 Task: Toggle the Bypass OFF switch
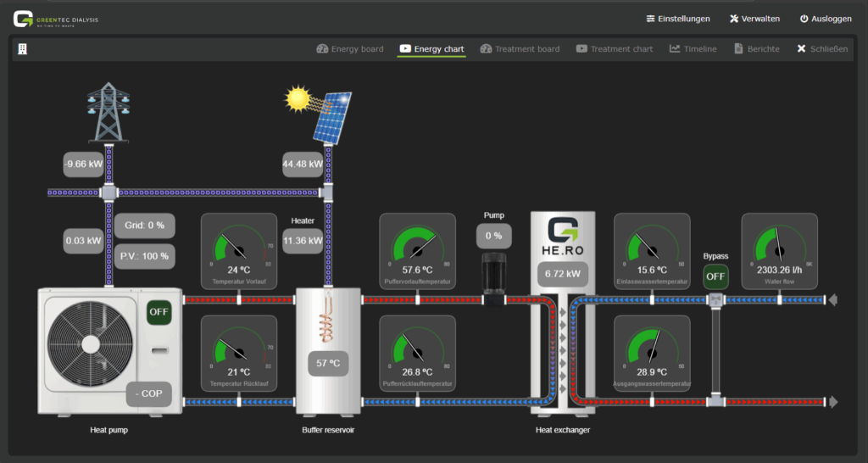[716, 276]
